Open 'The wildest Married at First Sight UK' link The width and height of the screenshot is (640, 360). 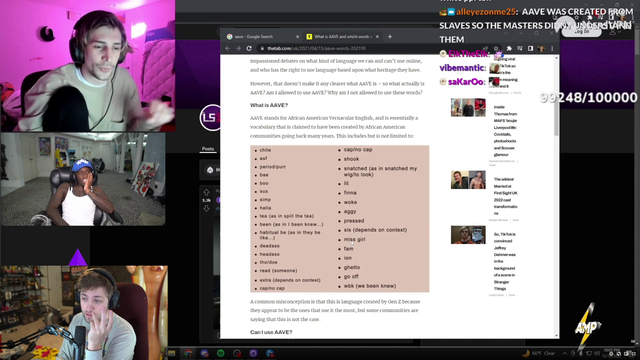505,196
